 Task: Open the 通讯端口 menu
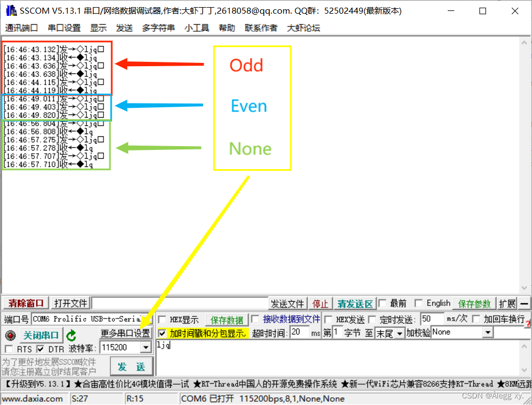click(x=21, y=28)
